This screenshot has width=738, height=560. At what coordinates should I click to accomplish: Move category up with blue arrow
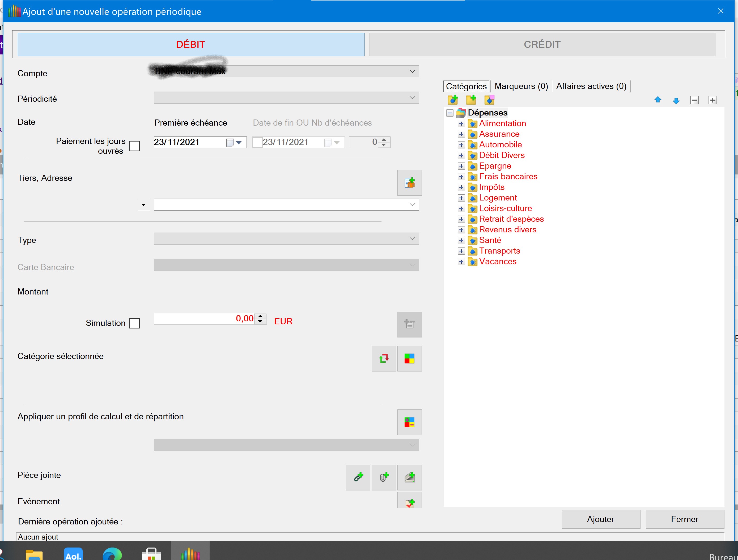click(658, 100)
